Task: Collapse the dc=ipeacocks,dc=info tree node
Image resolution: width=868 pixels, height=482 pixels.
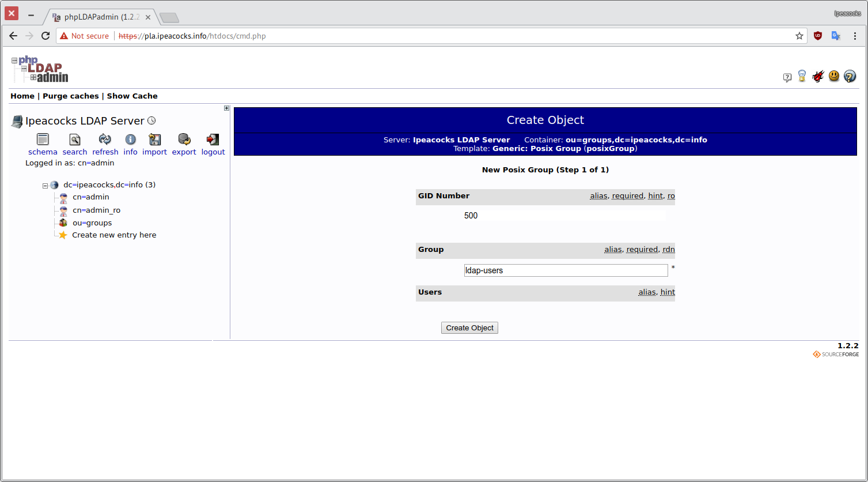Action: (x=45, y=184)
